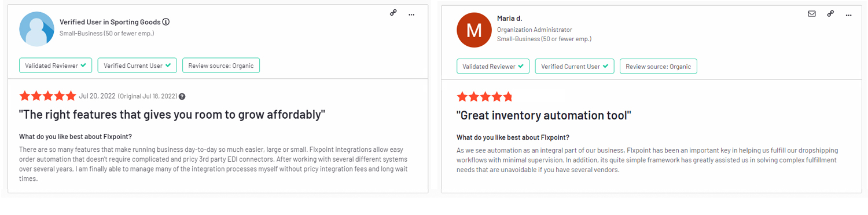Image resolution: width=868 pixels, height=215 pixels.
Task: Click star rating on Maria d. review
Action: [485, 96]
